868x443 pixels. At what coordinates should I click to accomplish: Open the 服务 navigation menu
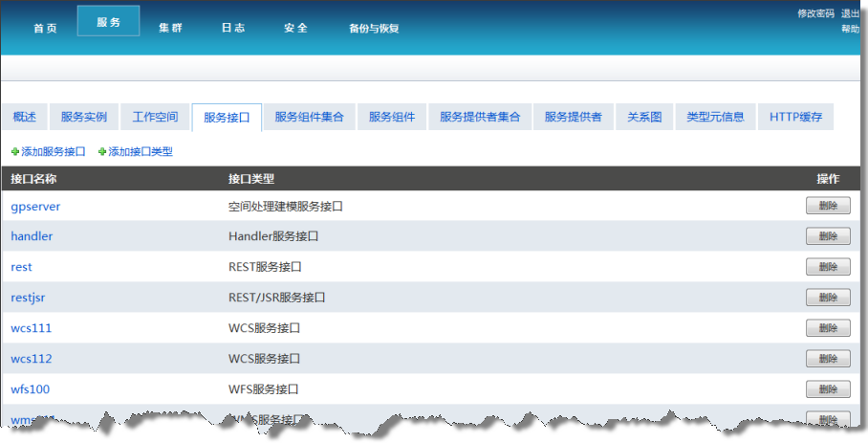pyautogui.click(x=109, y=22)
